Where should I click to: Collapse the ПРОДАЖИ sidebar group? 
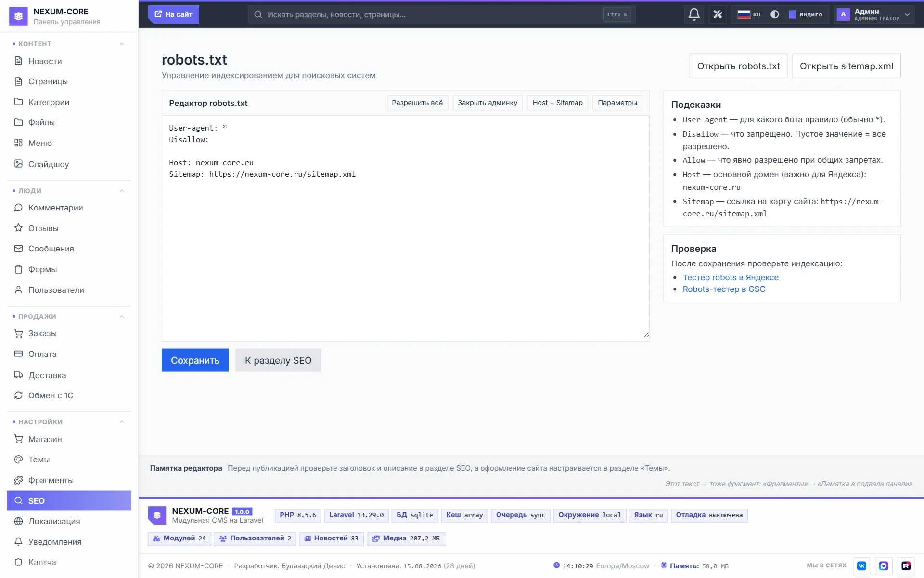click(x=122, y=316)
